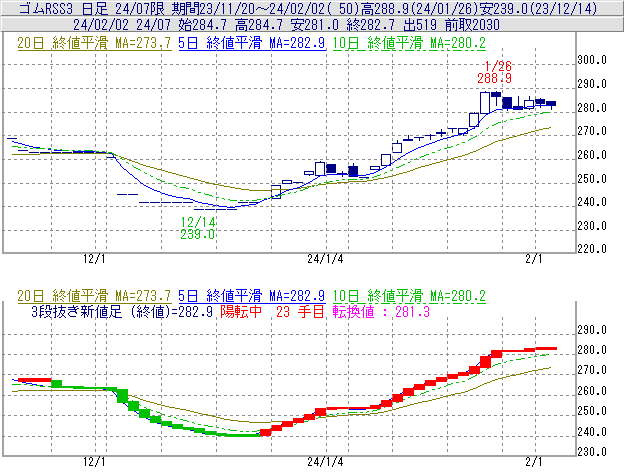Screen dimensions: 624x475
Task: Click the 24/1/4 date on the lower chart axis
Action: click(x=325, y=462)
